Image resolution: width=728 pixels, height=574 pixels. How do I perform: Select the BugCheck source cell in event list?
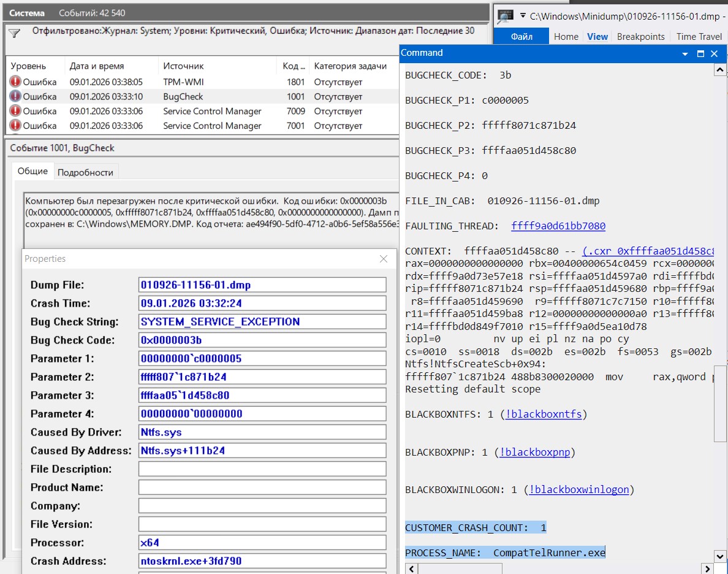click(x=183, y=97)
